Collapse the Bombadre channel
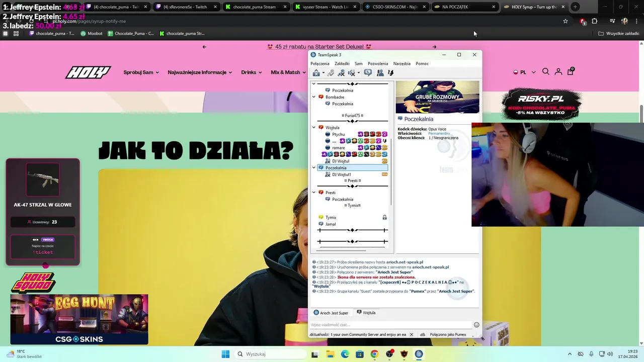Viewport: 644px width, 362px height. (x=314, y=97)
